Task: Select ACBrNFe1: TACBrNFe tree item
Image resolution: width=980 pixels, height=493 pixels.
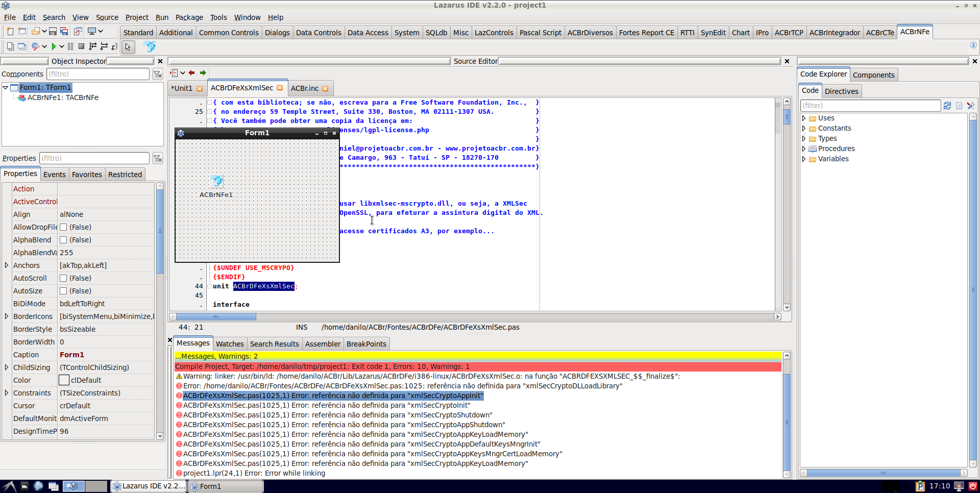Action: pos(63,97)
